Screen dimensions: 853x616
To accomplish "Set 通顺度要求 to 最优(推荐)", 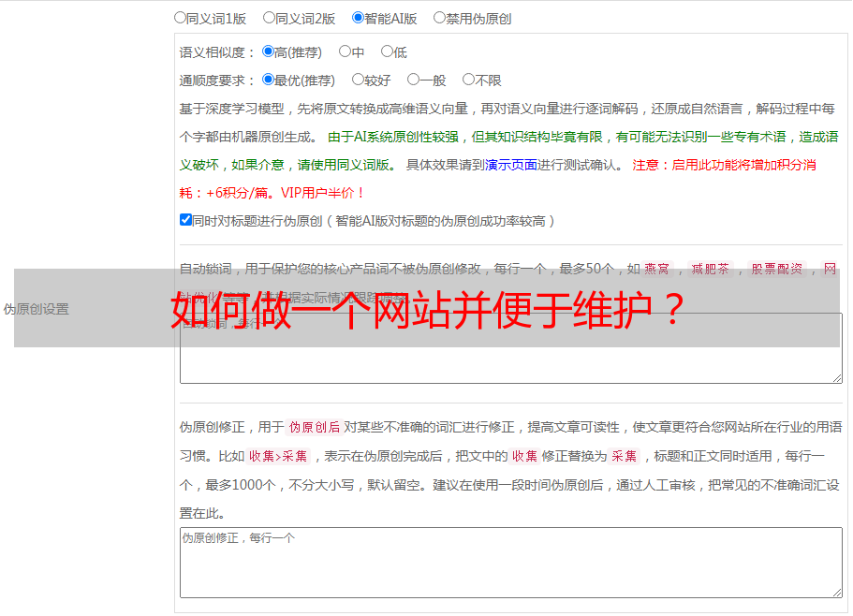I will (x=268, y=80).
